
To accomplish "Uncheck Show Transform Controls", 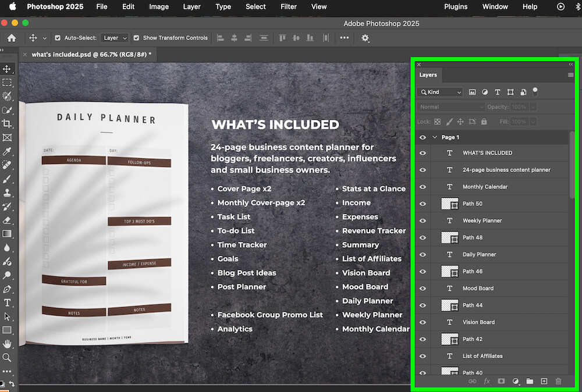I will coord(136,38).
